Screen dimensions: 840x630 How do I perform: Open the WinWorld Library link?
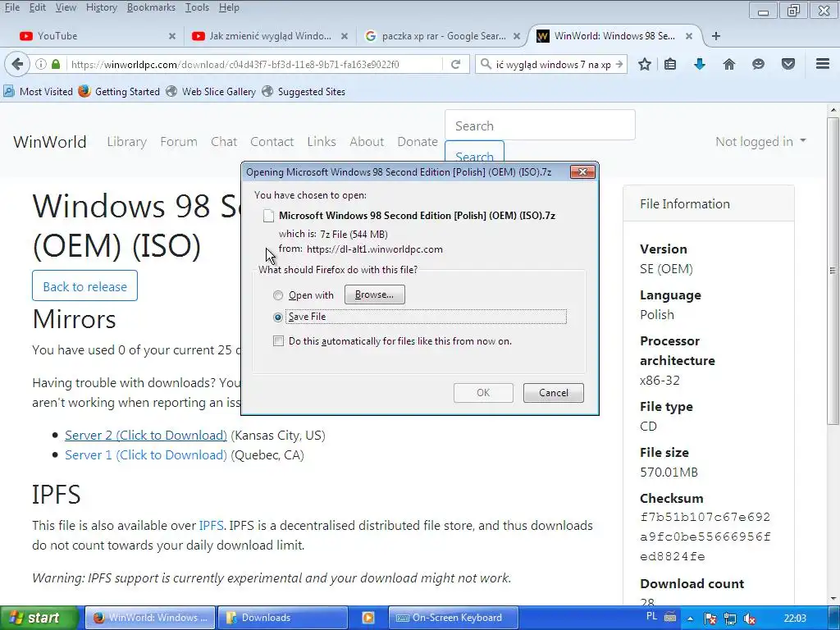[x=127, y=141]
